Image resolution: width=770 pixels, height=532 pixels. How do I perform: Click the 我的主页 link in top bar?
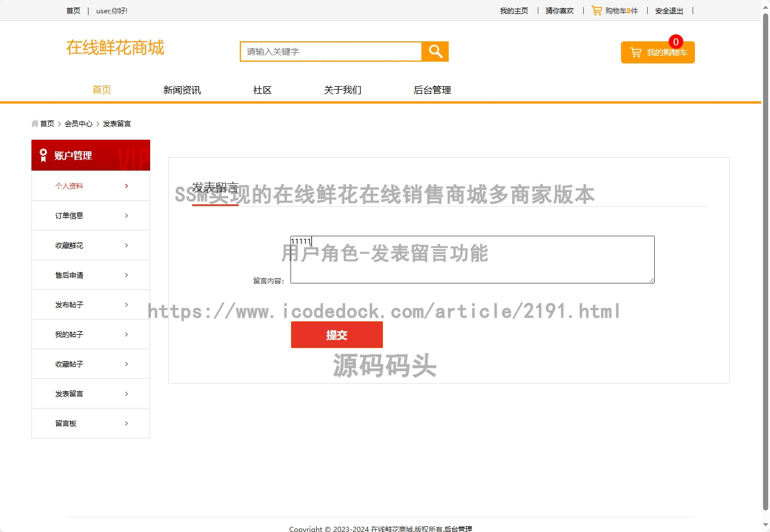tap(514, 10)
